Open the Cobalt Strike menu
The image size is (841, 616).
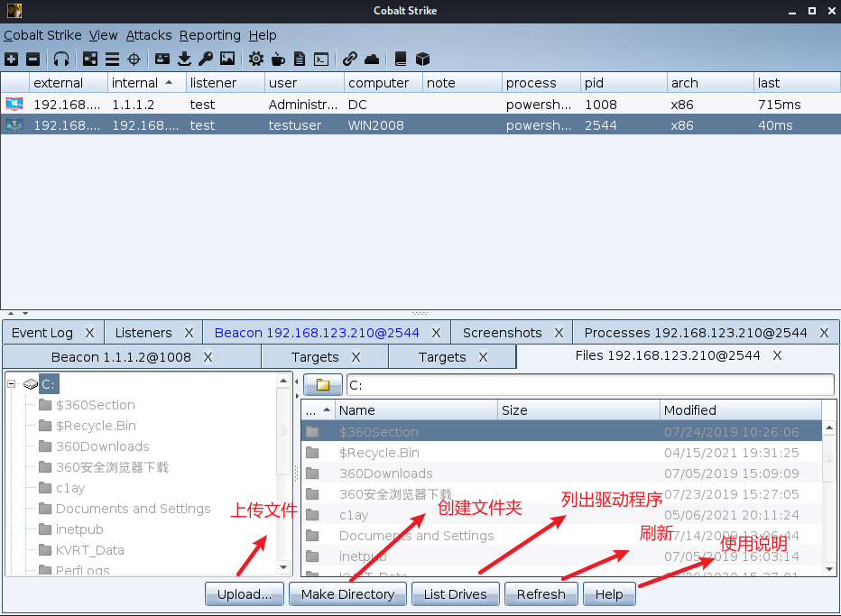42,35
